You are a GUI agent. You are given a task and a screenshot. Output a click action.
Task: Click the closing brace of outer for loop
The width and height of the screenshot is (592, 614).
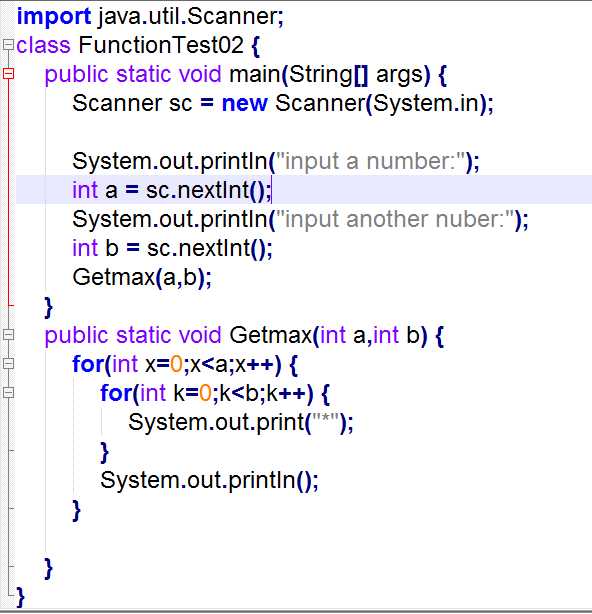tap(76, 510)
